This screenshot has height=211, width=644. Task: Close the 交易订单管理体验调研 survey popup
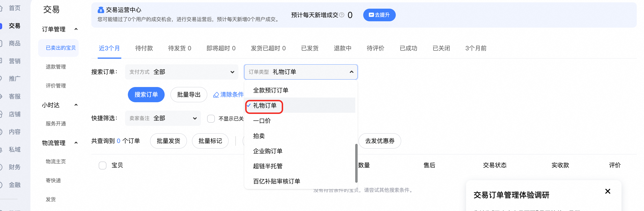click(608, 191)
